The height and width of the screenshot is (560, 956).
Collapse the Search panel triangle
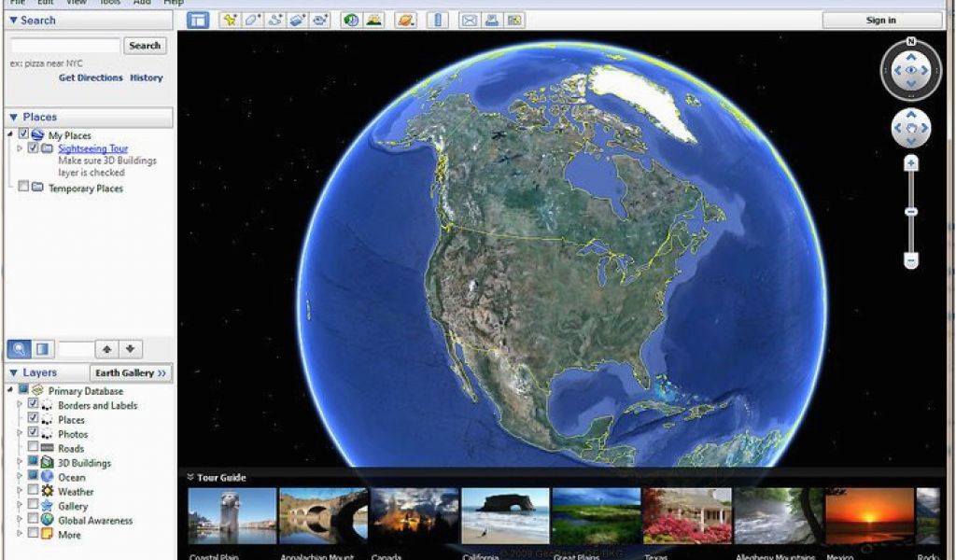(x=13, y=21)
